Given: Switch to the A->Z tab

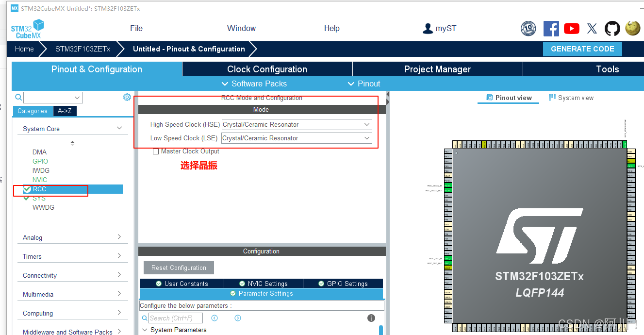Looking at the screenshot, I should [65, 111].
